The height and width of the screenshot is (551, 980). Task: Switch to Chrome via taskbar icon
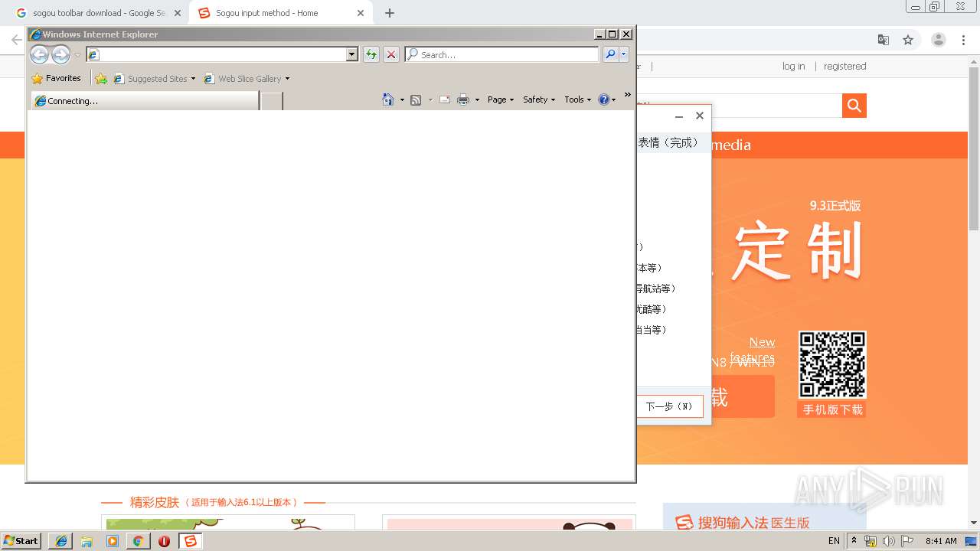[x=139, y=541]
